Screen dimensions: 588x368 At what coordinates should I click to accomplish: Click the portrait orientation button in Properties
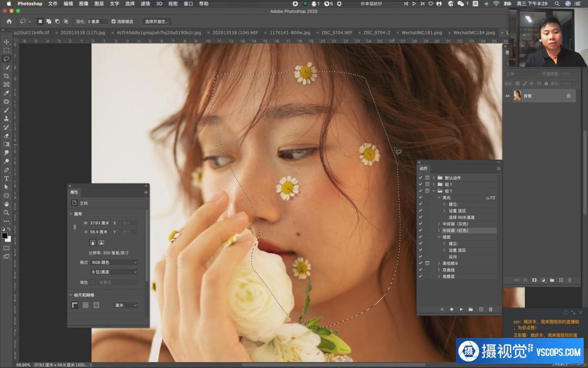(93, 243)
